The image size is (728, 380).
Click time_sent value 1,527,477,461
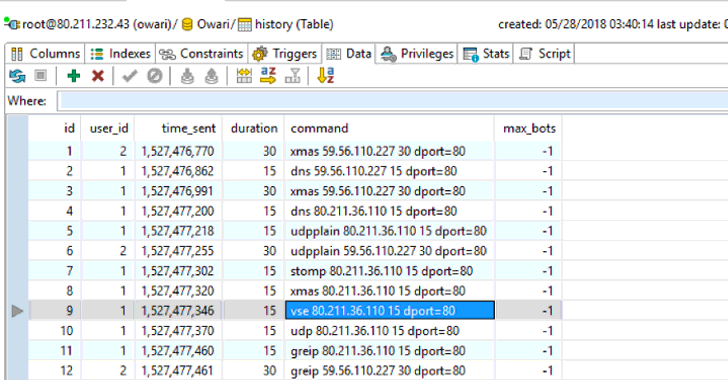pos(178,371)
